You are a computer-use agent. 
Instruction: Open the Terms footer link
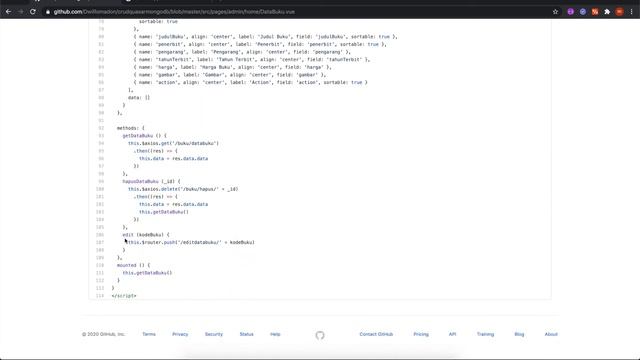pos(149,334)
